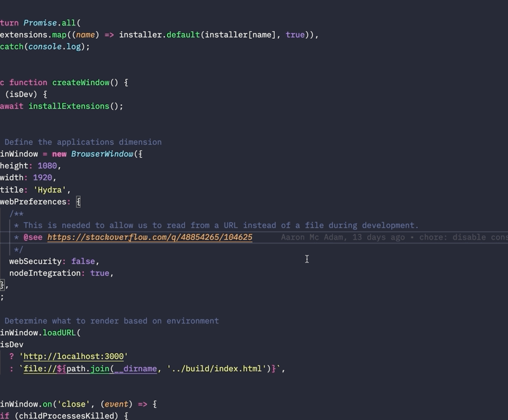Click the http://localhost:3000 URL string
Viewport: 508px width, 420px height.
[74, 356]
